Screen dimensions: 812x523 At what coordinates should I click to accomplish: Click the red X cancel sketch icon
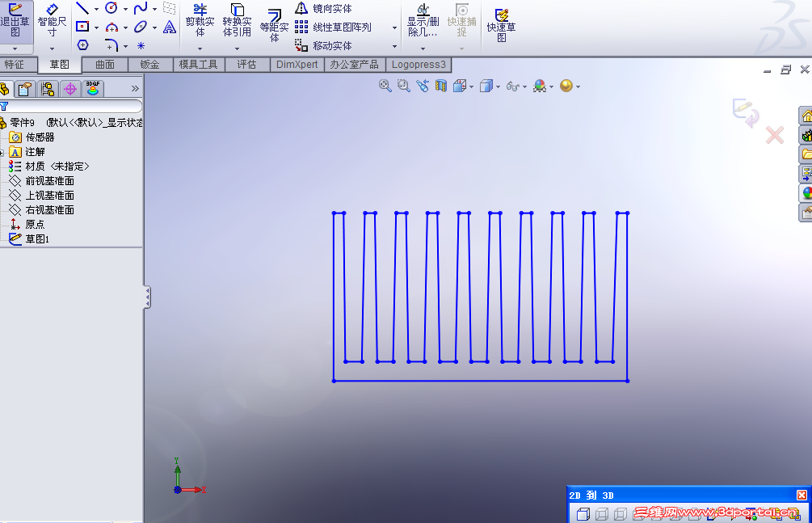point(775,135)
